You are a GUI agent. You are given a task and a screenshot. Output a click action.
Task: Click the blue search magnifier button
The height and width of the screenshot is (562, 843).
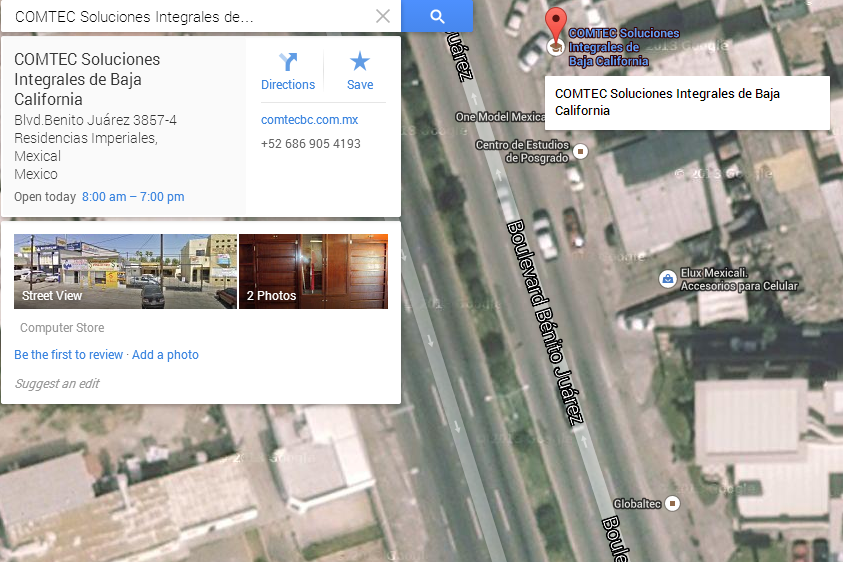437,16
